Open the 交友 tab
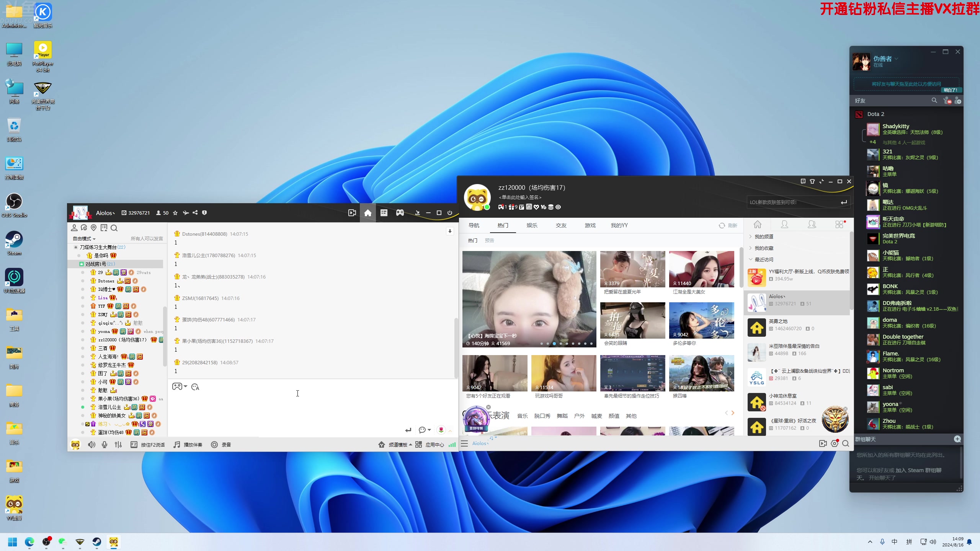This screenshot has width=980, height=551. coord(561,225)
